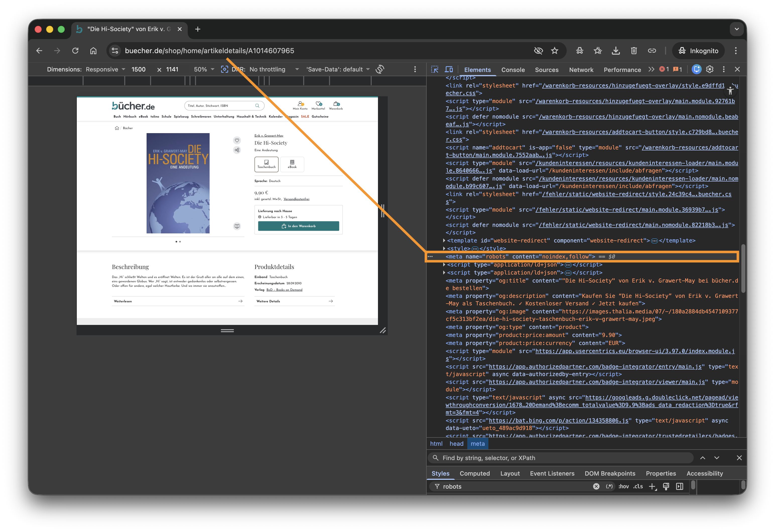
Task: Select the inspect element tool in DevTools
Action: [435, 69]
